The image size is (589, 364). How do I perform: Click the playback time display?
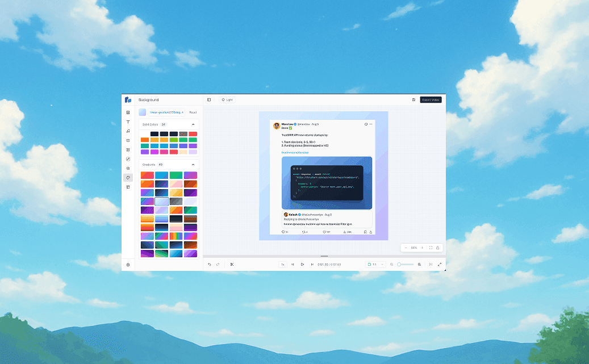tap(329, 265)
